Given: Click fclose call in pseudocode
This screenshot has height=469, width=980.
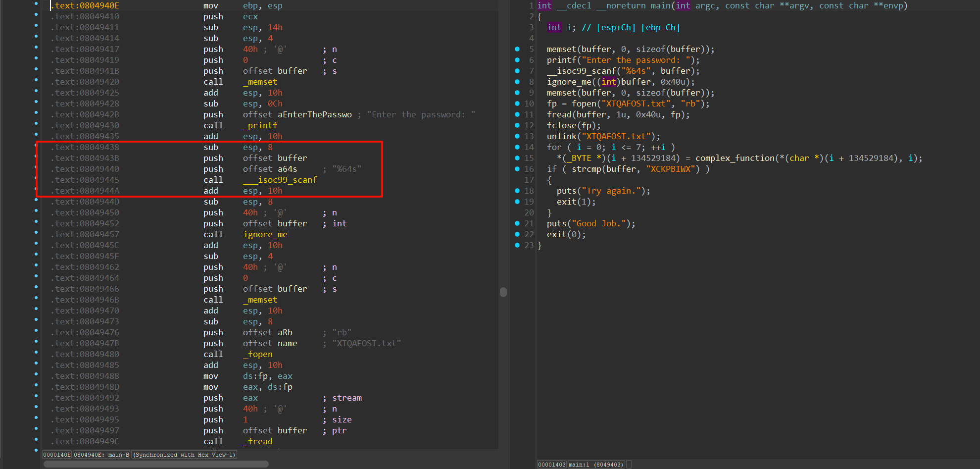Looking at the screenshot, I should click(562, 125).
